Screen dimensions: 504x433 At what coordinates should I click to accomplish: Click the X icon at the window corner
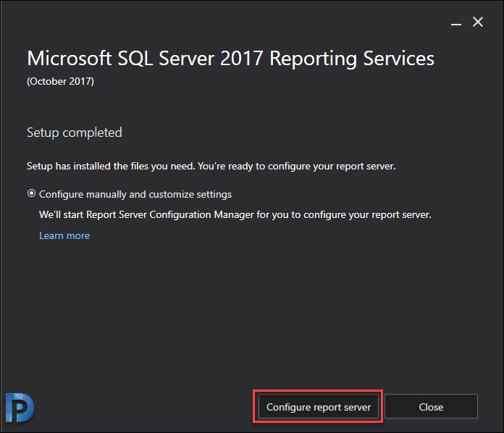pyautogui.click(x=478, y=22)
